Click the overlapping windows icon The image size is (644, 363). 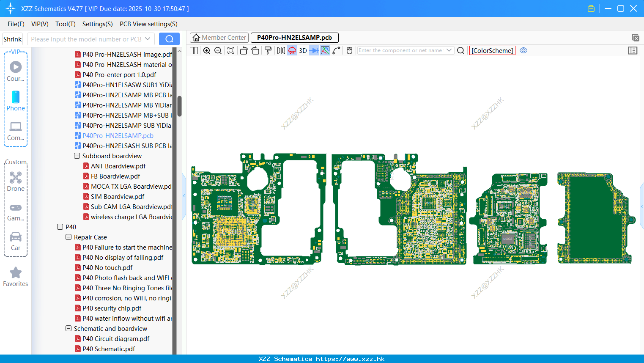(x=635, y=38)
